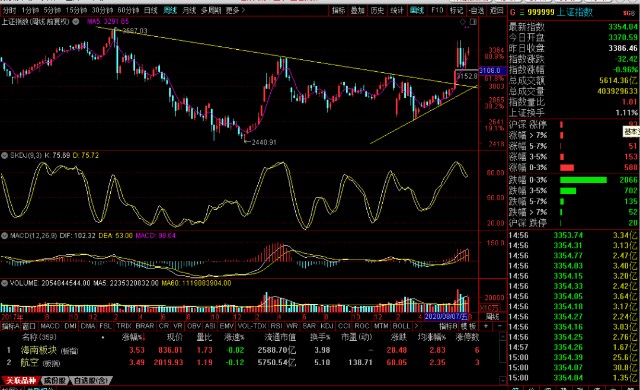Sort list by 涨幅% column header
Screen dimensions: 640x390
point(133,337)
